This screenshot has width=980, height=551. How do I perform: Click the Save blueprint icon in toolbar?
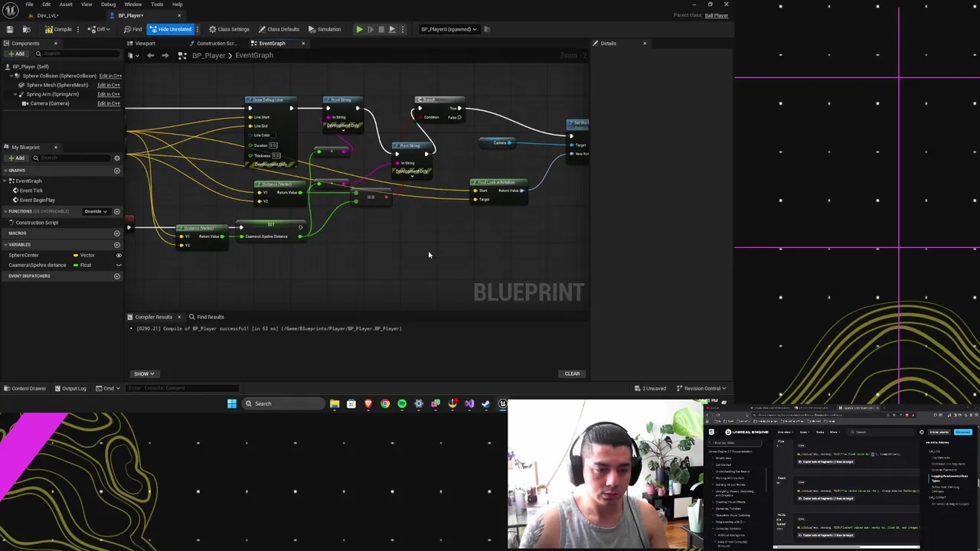tap(10, 29)
